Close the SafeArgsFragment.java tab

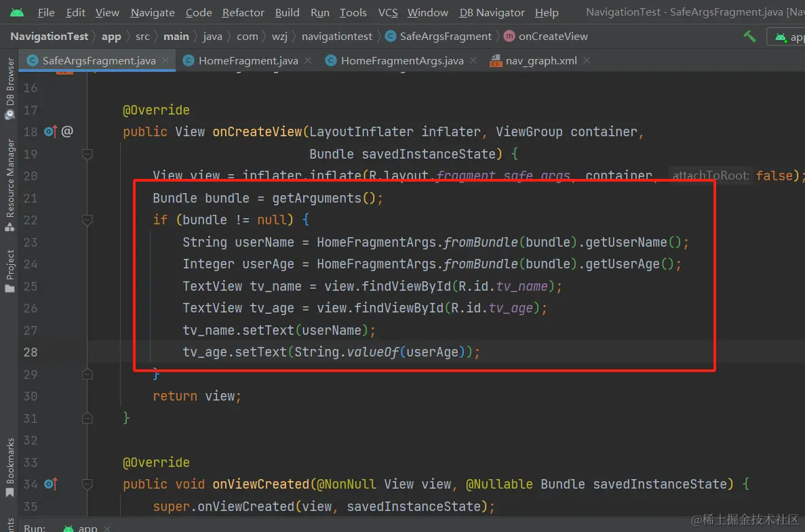click(x=165, y=60)
